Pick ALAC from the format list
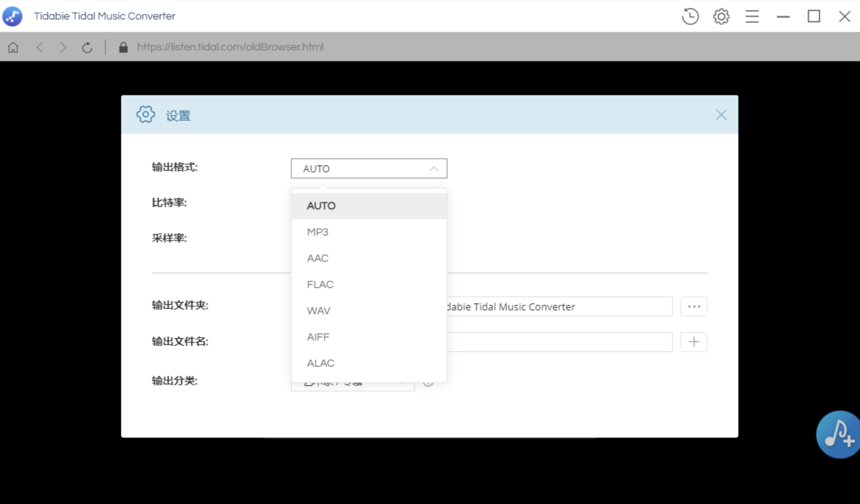 click(x=369, y=363)
